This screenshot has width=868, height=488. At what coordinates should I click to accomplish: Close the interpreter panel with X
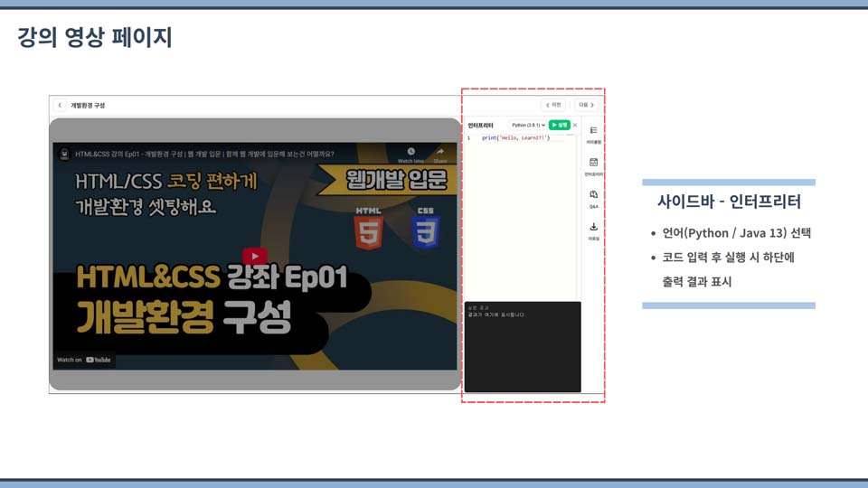[x=575, y=125]
